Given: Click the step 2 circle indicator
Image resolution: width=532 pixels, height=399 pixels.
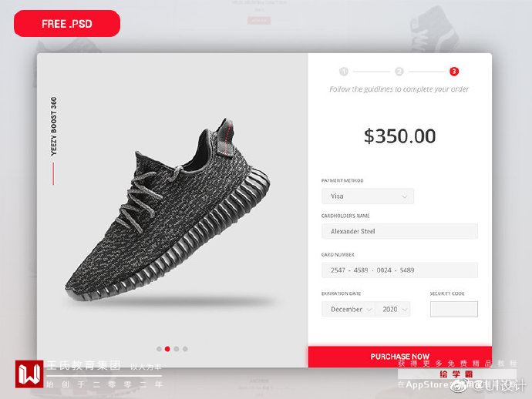Looking at the screenshot, I should [x=399, y=72].
